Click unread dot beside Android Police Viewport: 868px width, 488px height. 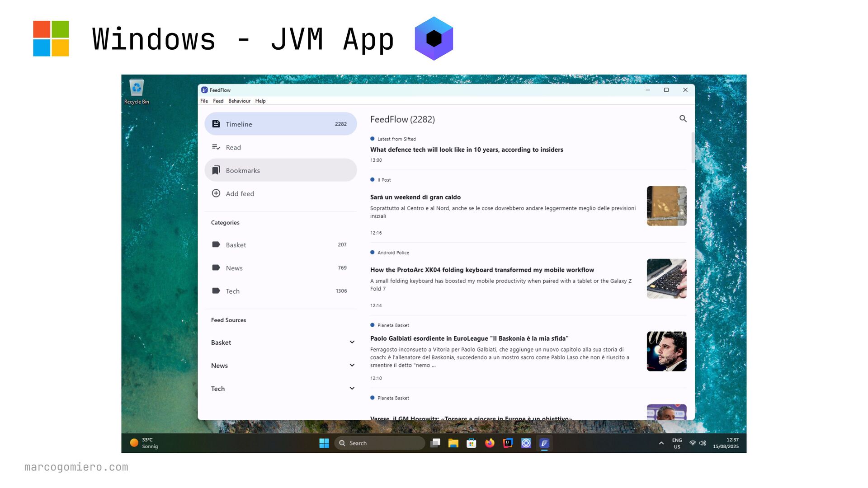[373, 252]
